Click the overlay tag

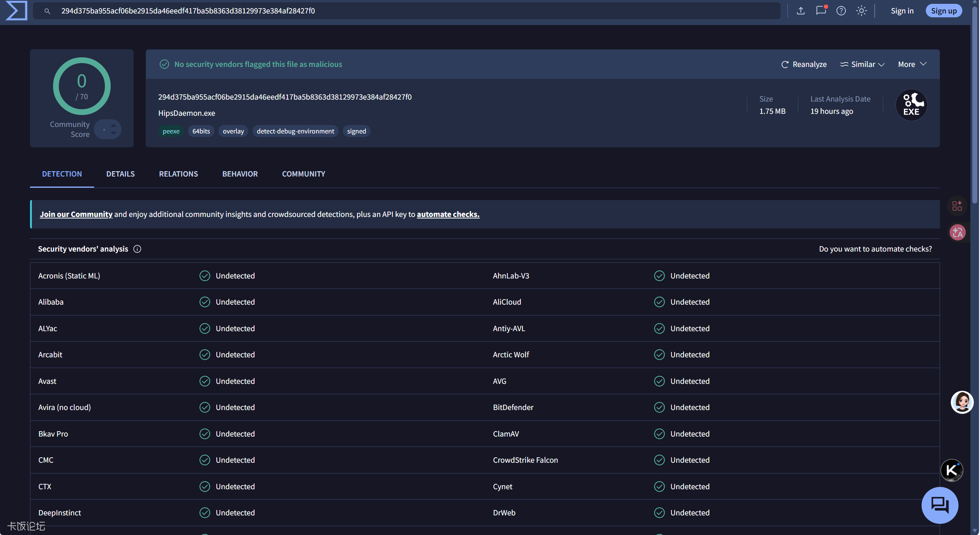point(233,131)
